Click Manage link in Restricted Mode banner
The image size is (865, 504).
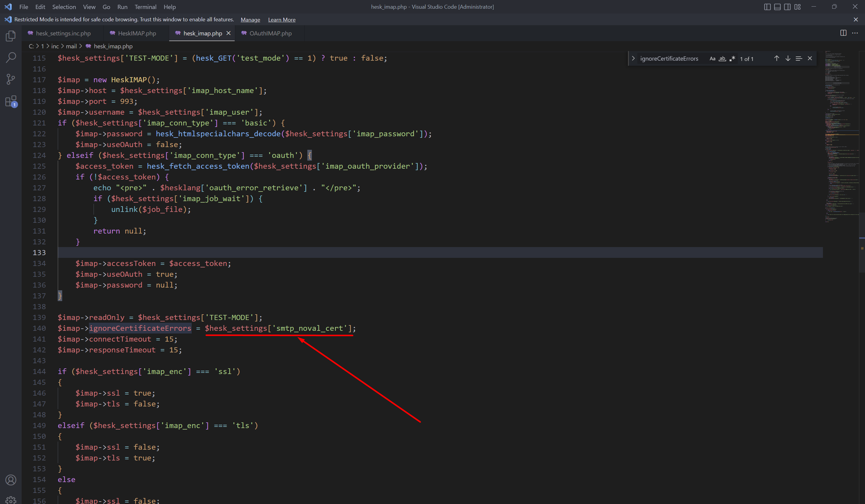click(250, 20)
